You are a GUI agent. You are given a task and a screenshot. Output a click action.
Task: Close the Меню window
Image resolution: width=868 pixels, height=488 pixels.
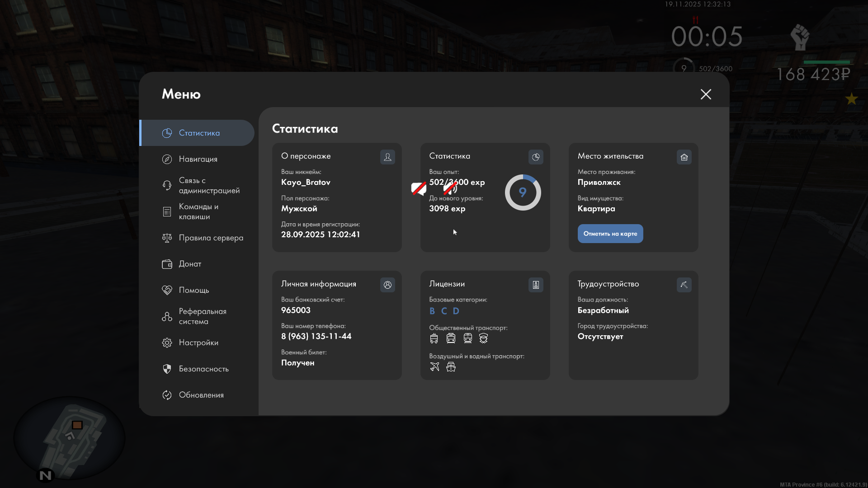tap(706, 94)
